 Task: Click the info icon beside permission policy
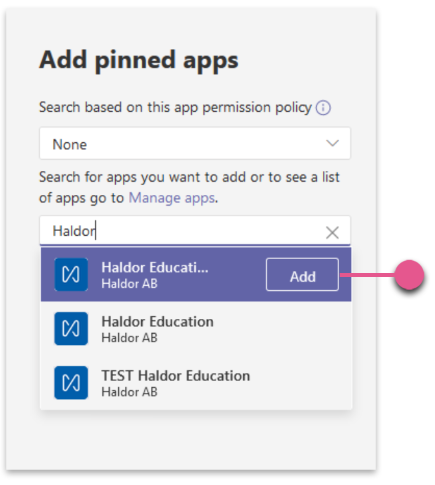(323, 108)
